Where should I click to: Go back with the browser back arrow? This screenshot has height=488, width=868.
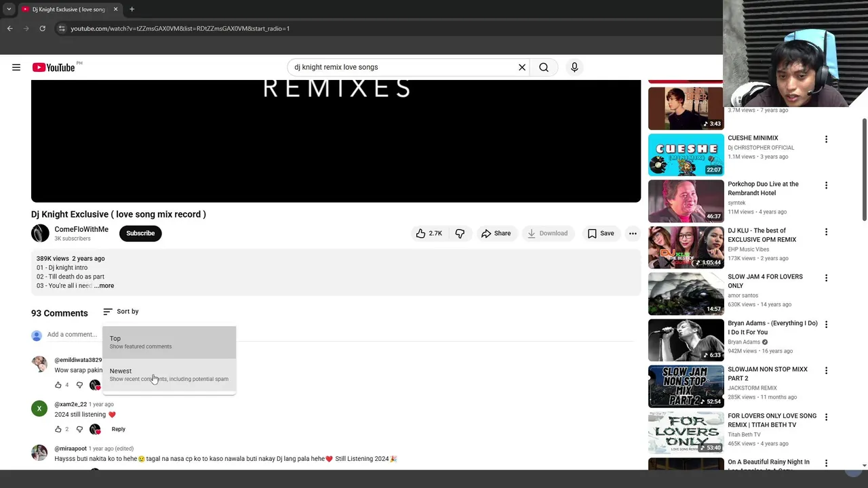click(x=9, y=28)
